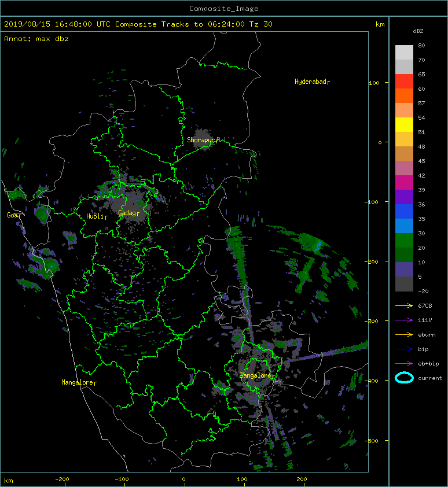Click the blue bip arrow icon

point(404,349)
